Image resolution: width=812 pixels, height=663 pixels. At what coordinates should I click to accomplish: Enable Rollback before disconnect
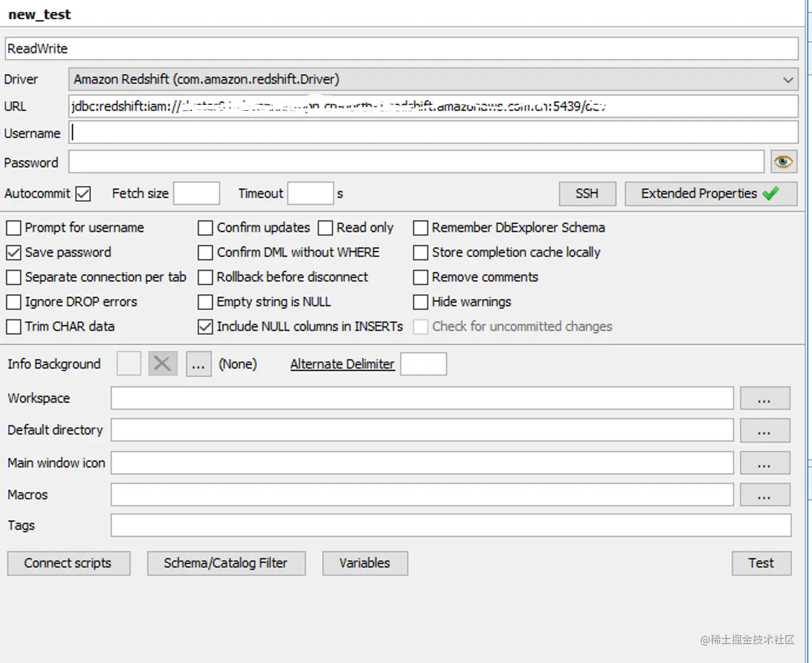click(x=205, y=277)
